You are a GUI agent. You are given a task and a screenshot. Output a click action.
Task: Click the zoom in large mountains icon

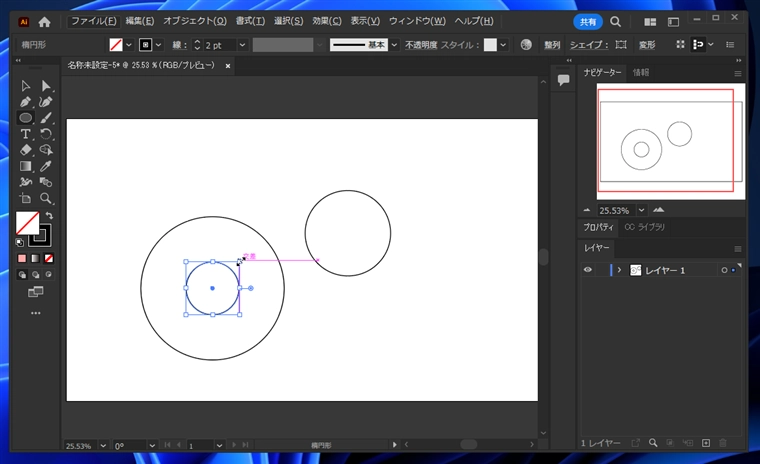658,210
